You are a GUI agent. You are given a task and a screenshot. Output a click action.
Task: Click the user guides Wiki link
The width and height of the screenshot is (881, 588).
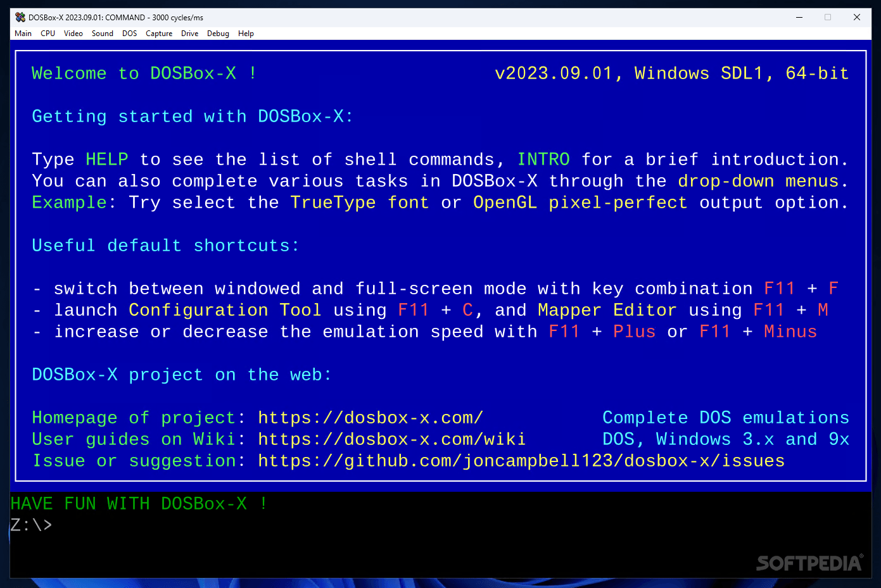[x=391, y=439]
